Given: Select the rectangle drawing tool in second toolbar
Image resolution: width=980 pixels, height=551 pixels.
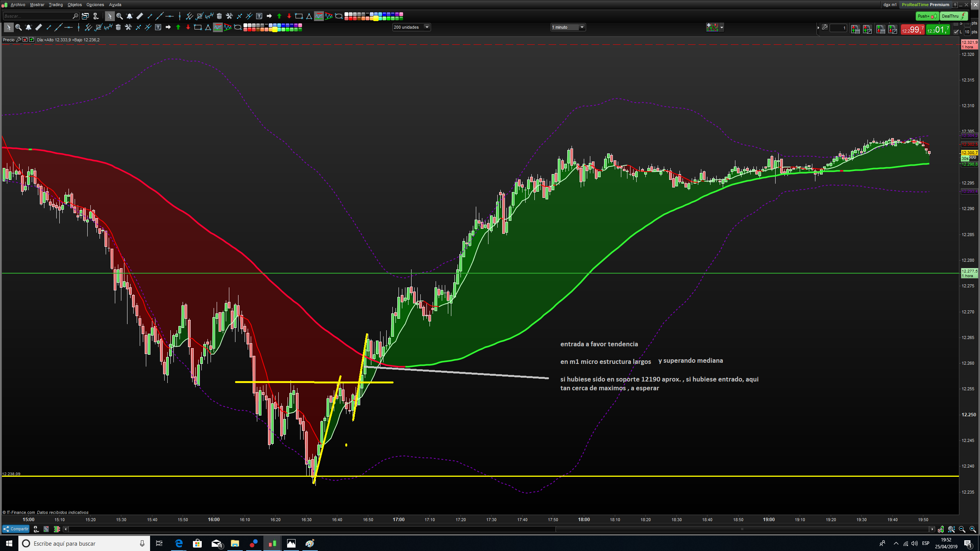Looking at the screenshot, I should pyautogui.click(x=198, y=27).
